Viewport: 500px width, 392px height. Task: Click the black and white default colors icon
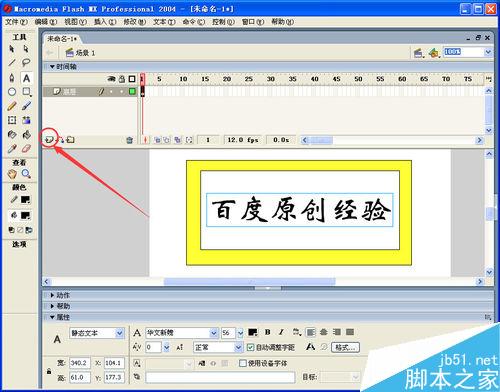click(x=12, y=230)
